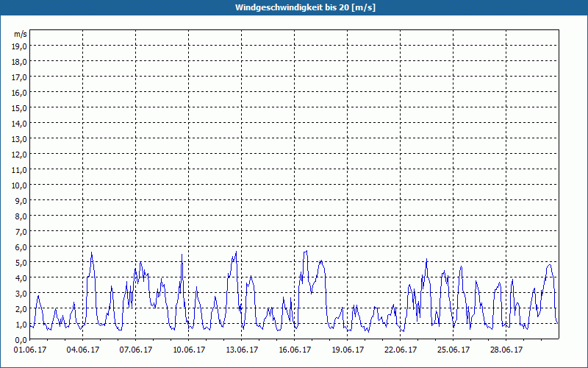Click the date label 04.06.17
The height and width of the screenshot is (368, 588).
(83, 350)
